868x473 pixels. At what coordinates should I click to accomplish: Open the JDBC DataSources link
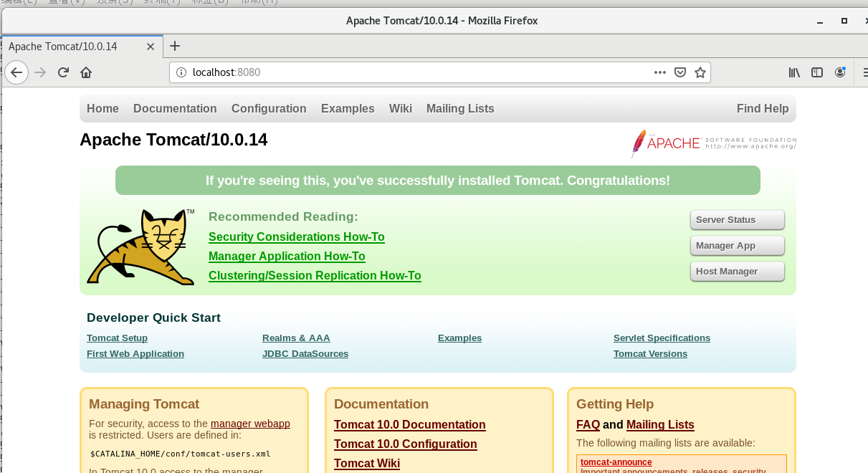pos(305,354)
